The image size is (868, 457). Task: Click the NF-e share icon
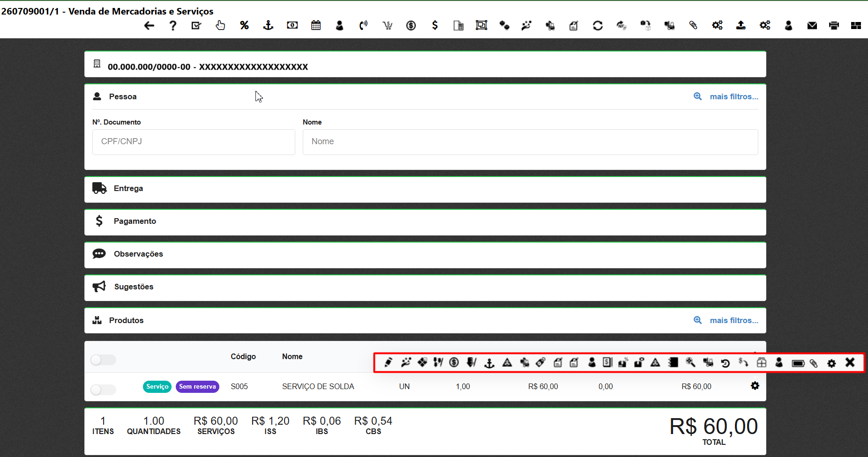click(621, 25)
